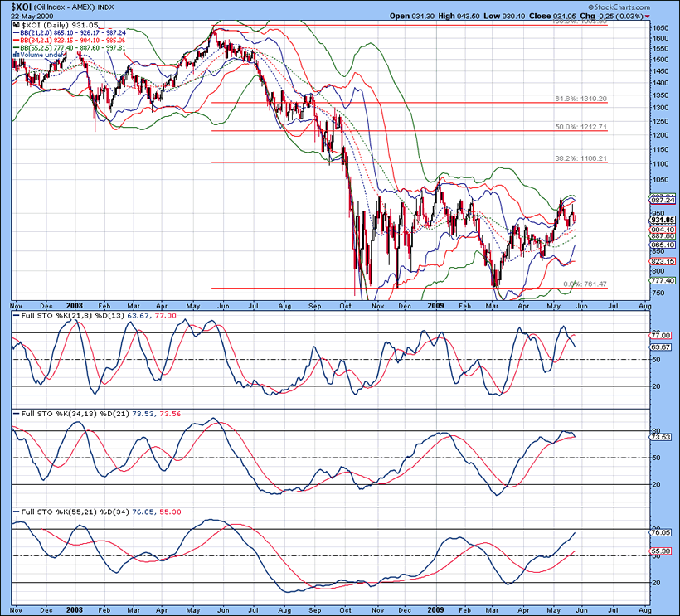This screenshot has width=680, height=616.
Task: Click the 55.38 stochastic value tag
Action: pos(661,551)
